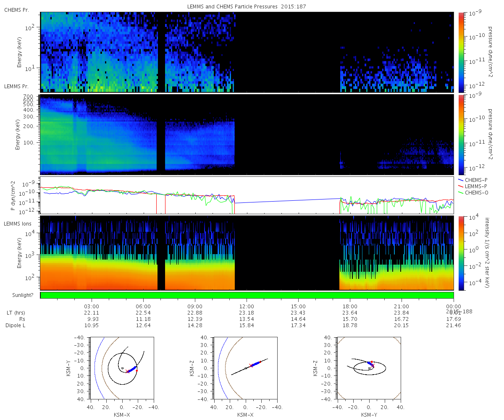Viewport: 504px width, 420px height.
Task: Click the CHEMS pressure color bar
Action: pyautogui.click(x=461, y=52)
